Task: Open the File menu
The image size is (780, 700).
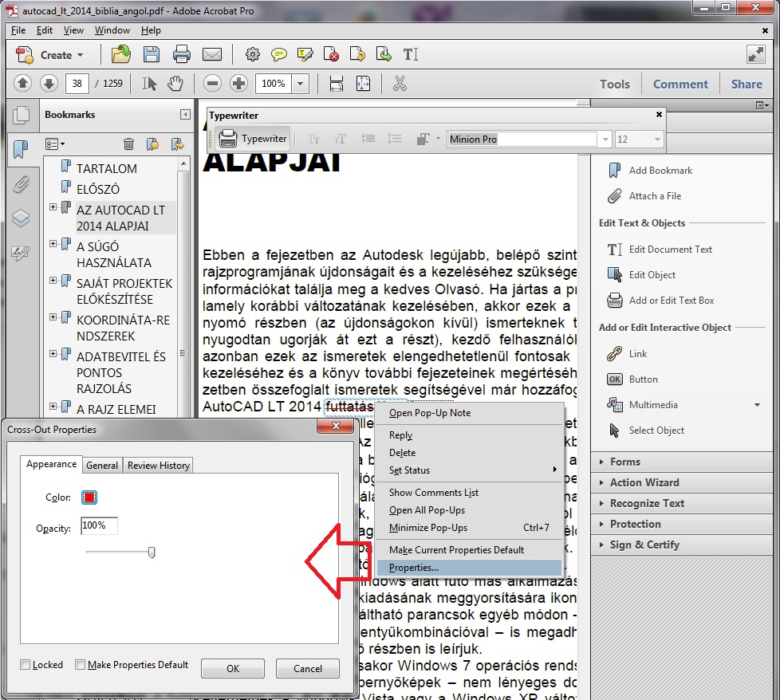Action: 18,30
